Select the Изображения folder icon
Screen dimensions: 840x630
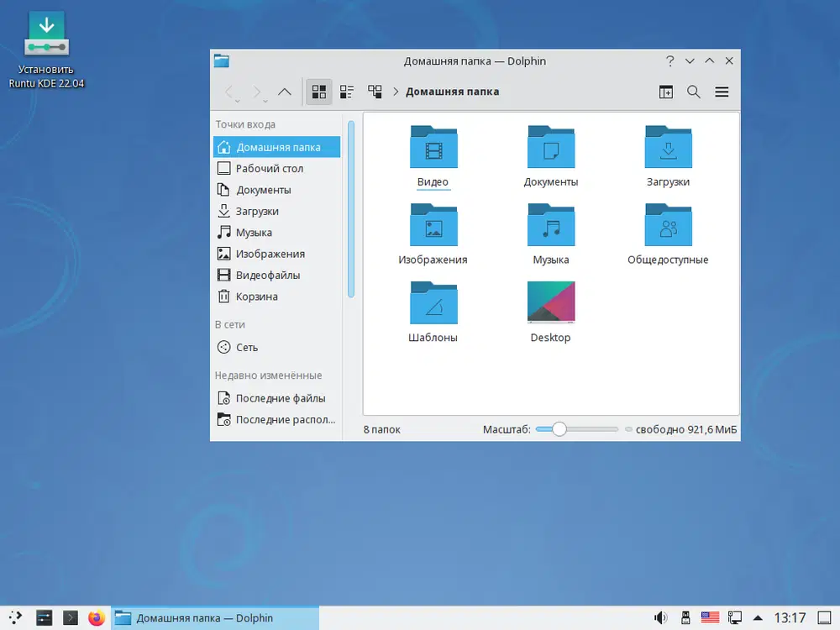tap(433, 225)
